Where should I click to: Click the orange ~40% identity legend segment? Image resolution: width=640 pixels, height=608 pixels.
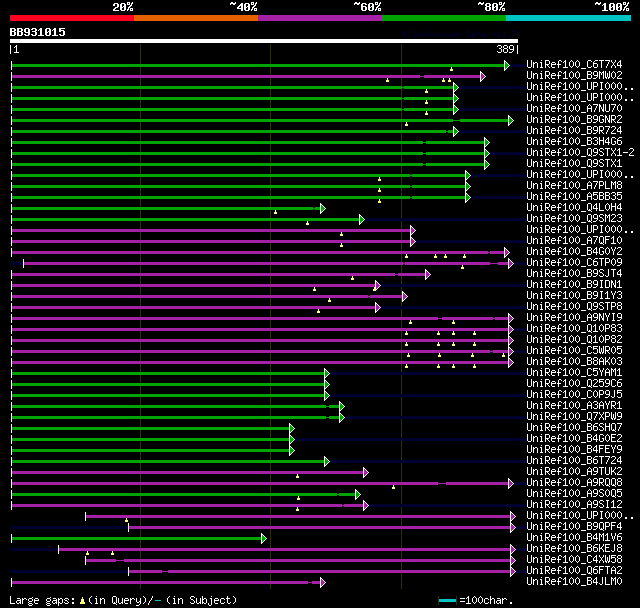tap(196, 18)
